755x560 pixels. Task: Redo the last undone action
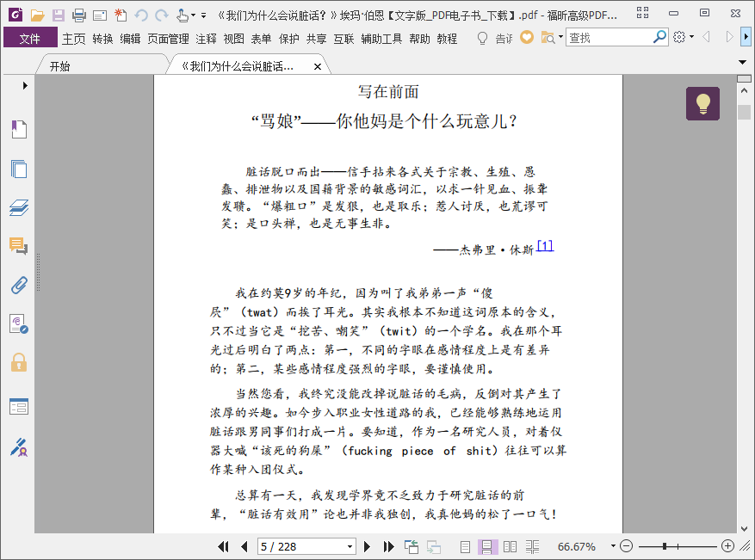161,15
